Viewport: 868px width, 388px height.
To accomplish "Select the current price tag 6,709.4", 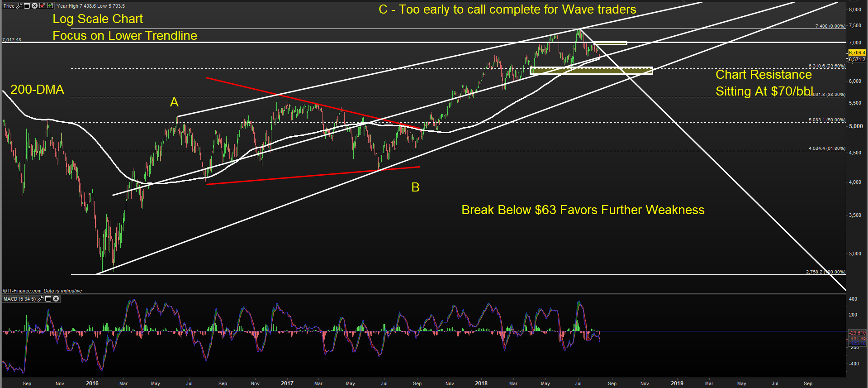I will click(857, 53).
